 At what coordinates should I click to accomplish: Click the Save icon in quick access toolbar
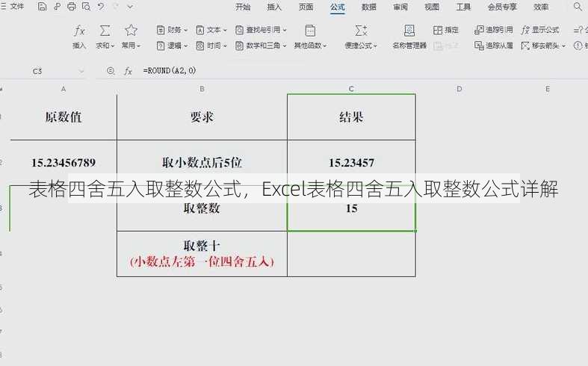(43, 7)
